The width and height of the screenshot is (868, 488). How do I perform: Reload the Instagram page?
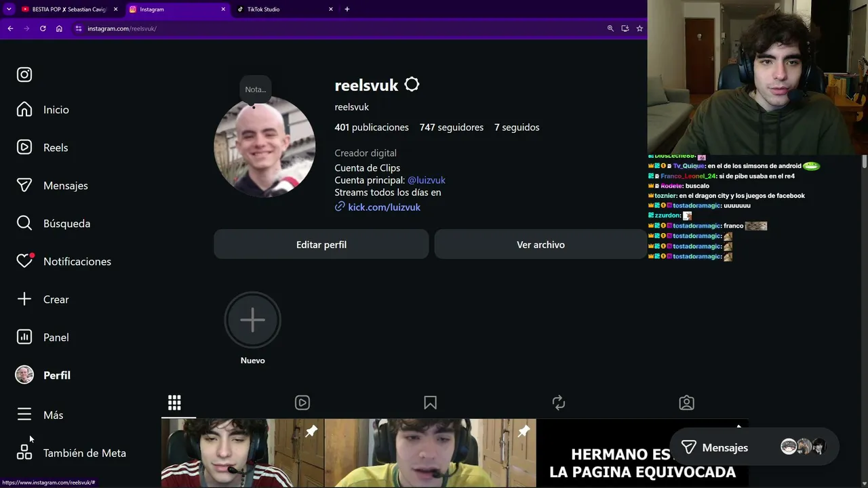43,28
